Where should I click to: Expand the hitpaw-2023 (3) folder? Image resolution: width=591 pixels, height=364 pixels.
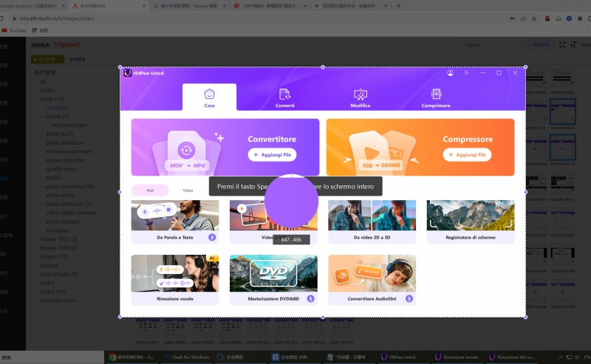(36, 239)
